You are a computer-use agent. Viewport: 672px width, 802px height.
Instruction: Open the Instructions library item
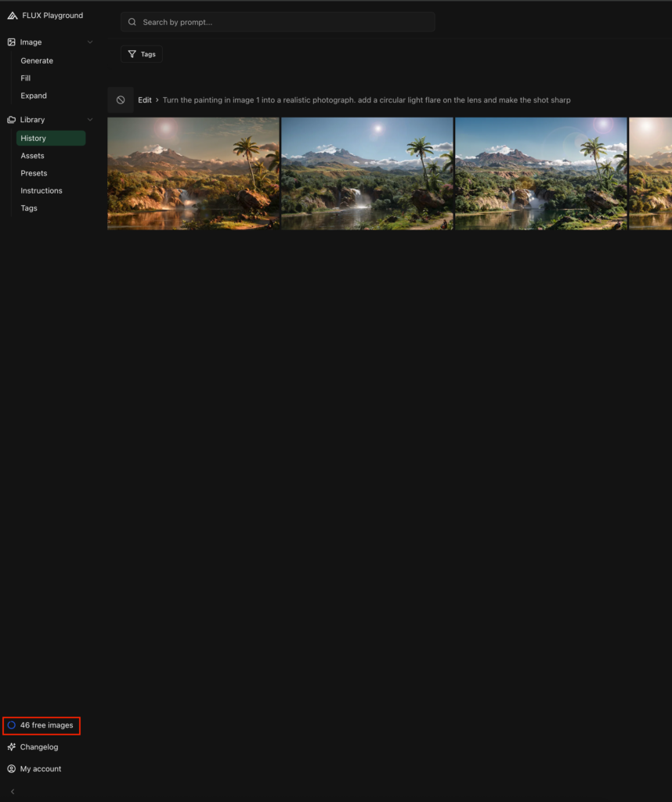click(x=42, y=191)
